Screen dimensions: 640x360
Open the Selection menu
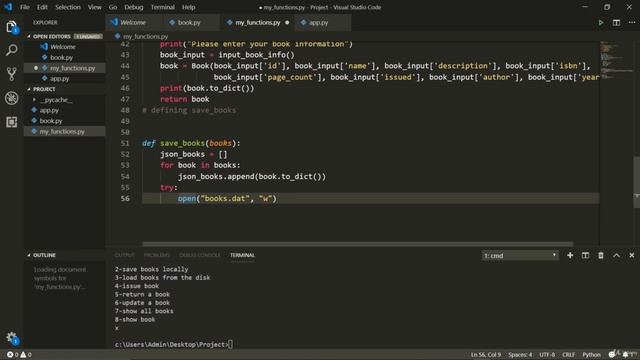68,7
